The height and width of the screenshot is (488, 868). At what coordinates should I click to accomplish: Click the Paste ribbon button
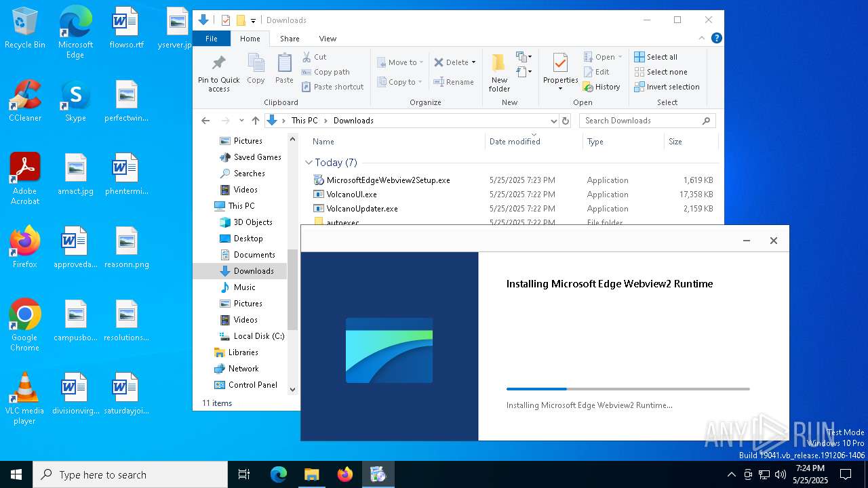pyautogui.click(x=284, y=68)
